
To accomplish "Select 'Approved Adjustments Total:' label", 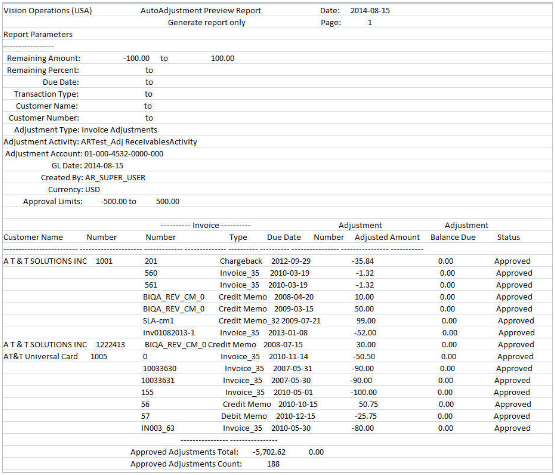I will (x=184, y=452).
